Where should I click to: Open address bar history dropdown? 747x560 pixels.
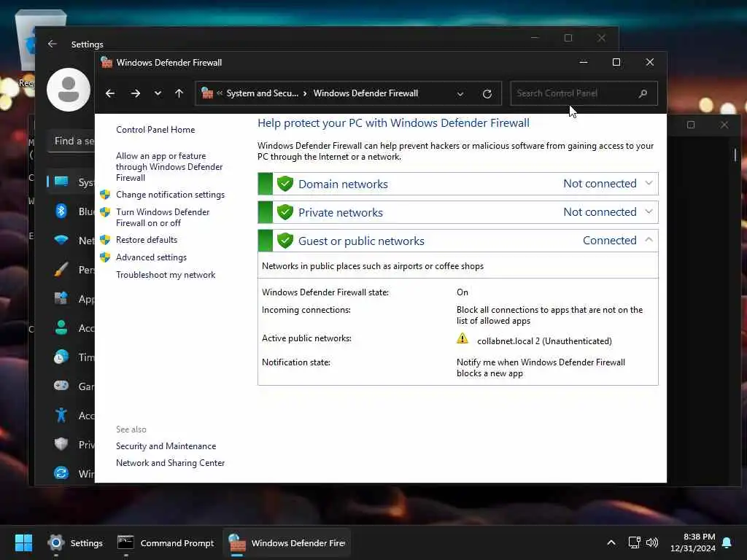[460, 94]
